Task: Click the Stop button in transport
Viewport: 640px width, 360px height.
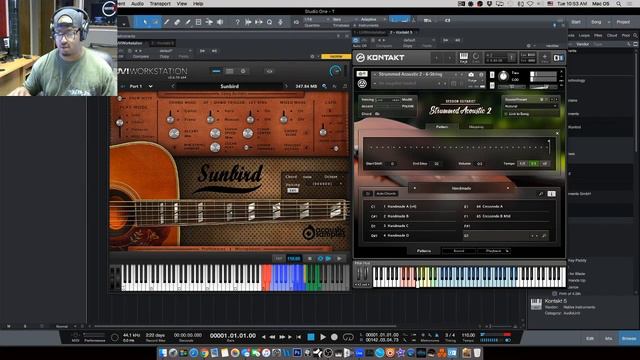Action: point(311,337)
